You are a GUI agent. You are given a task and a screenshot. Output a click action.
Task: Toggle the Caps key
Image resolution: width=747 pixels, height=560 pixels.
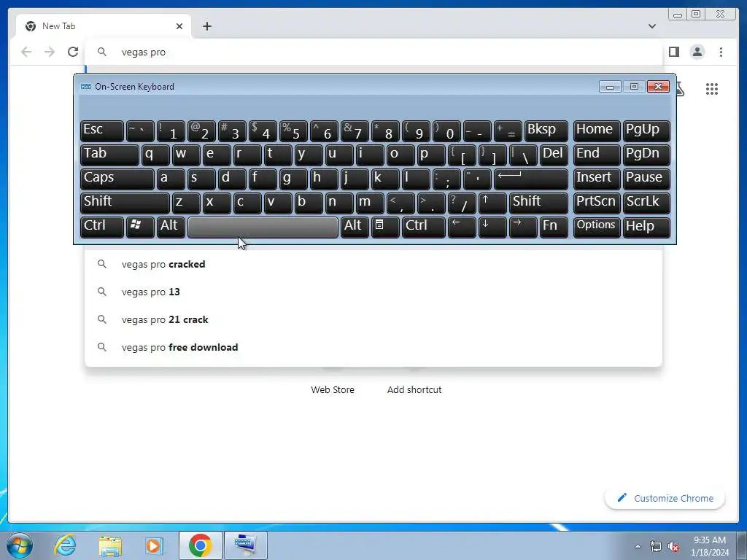point(117,179)
